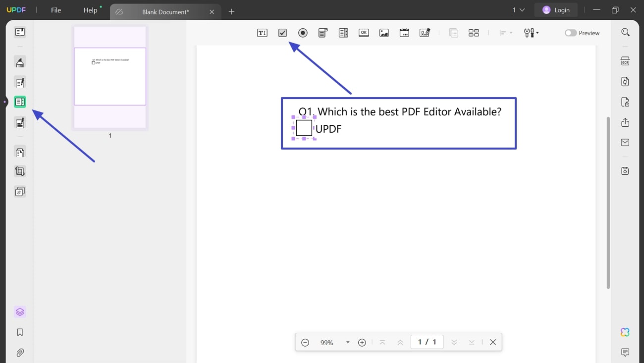
Task: Open the zoom percentage dropdown
Action: pos(347,342)
